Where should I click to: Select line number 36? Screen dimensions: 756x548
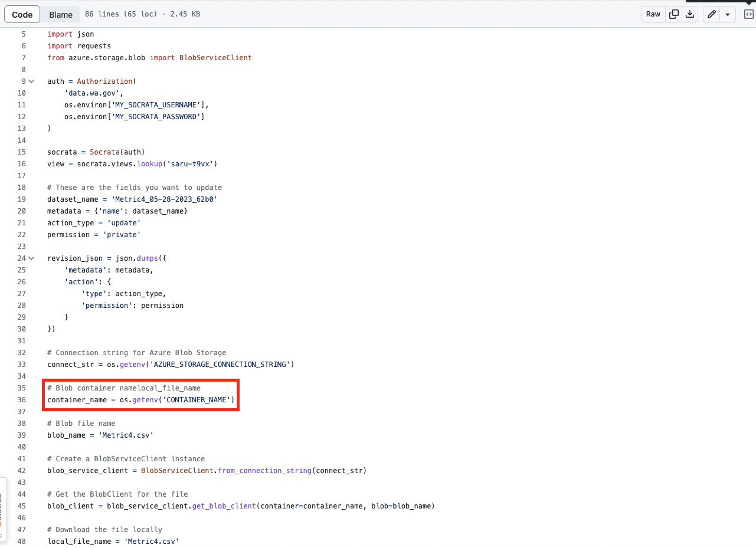22,400
